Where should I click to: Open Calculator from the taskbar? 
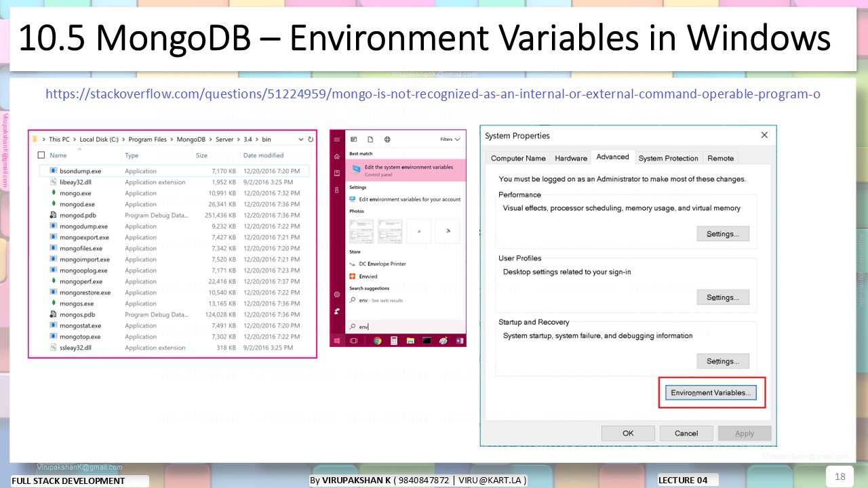[394, 341]
